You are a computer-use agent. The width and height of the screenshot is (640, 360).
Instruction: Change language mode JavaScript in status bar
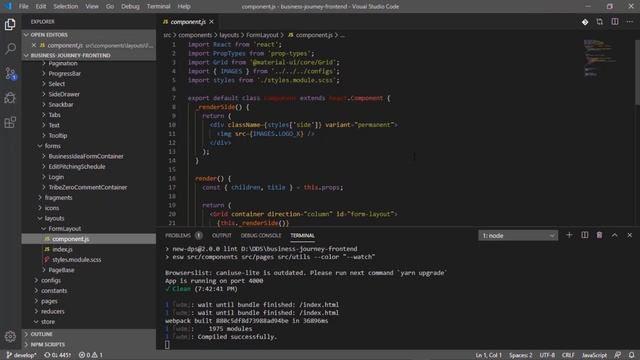594,355
